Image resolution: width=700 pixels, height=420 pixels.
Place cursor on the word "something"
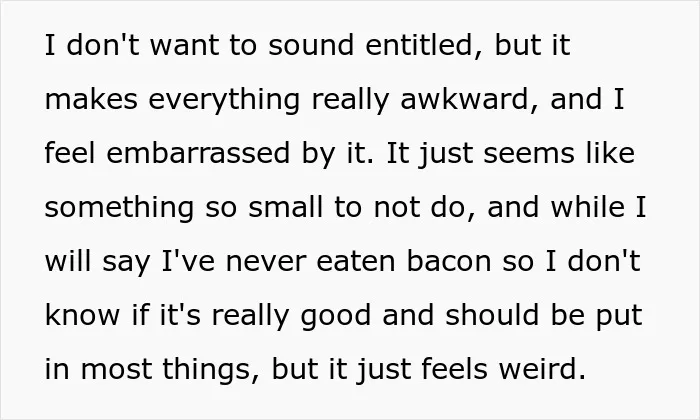click(x=119, y=210)
